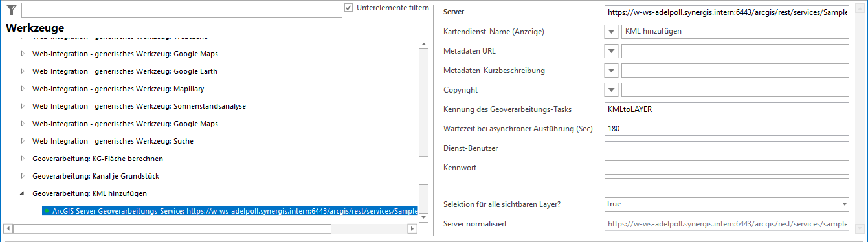Expand Mapillary web-integration tool
This screenshot has width=868, height=242.
23,89
